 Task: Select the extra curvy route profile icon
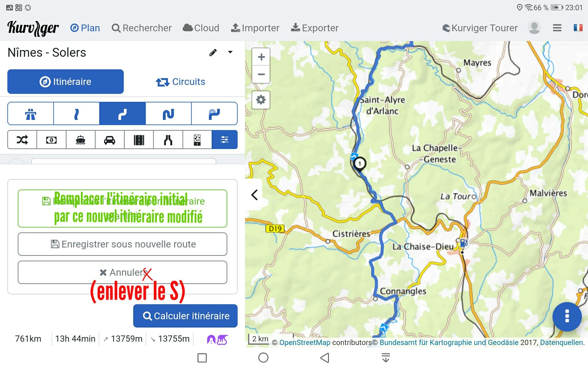(x=168, y=114)
